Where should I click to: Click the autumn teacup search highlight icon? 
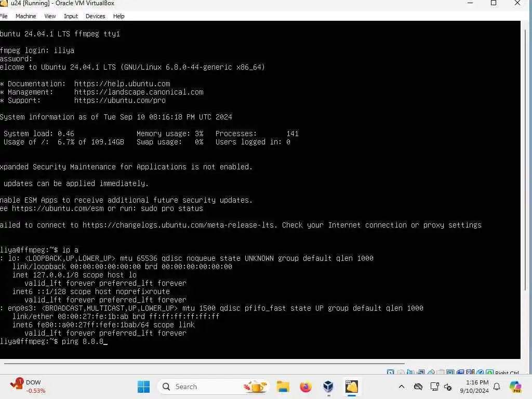click(x=255, y=387)
